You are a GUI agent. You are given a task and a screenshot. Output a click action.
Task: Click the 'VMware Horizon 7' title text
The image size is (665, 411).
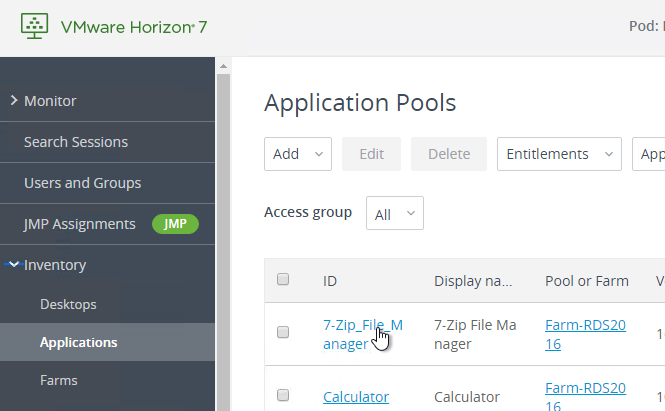tap(134, 27)
